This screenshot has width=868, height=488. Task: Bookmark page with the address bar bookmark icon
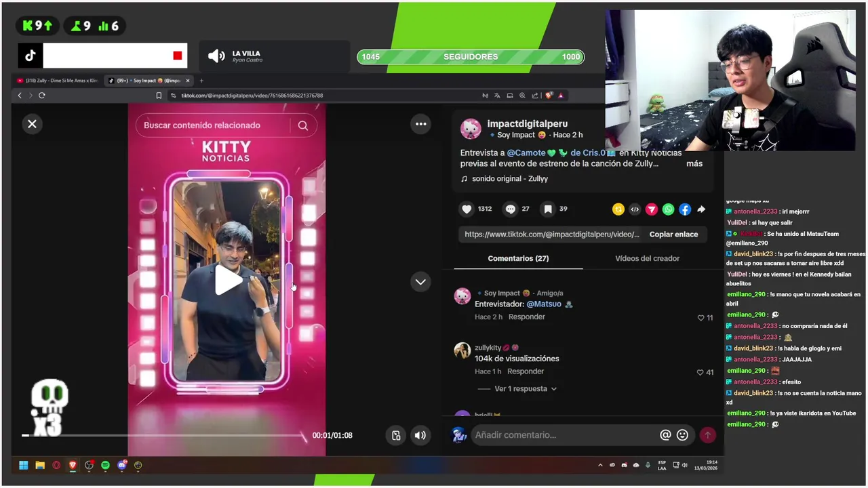point(159,96)
